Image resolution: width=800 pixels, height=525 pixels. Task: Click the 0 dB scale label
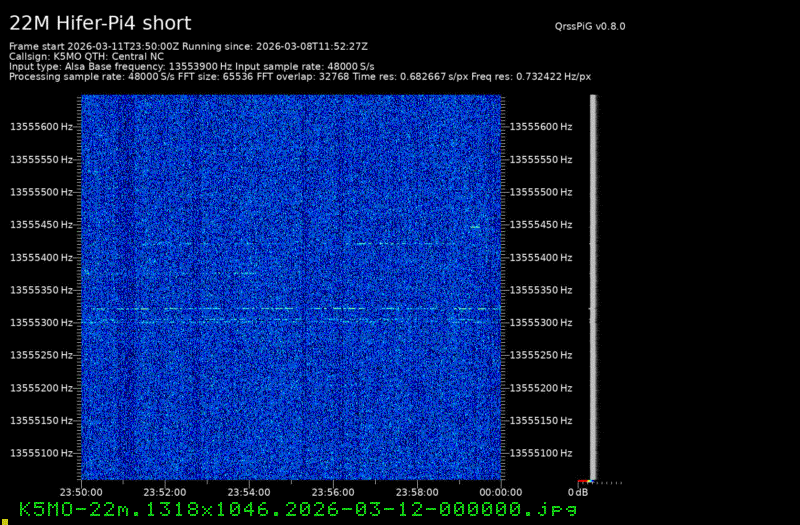pyautogui.click(x=578, y=492)
